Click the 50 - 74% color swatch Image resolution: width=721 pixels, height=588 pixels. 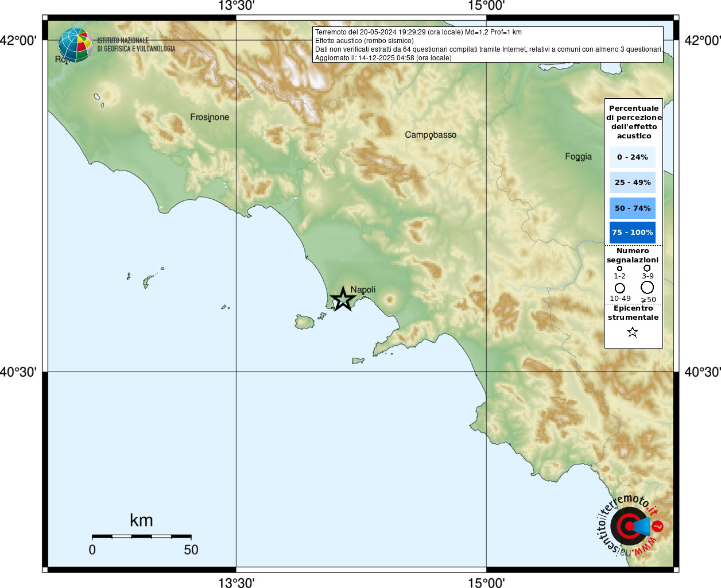(x=633, y=208)
